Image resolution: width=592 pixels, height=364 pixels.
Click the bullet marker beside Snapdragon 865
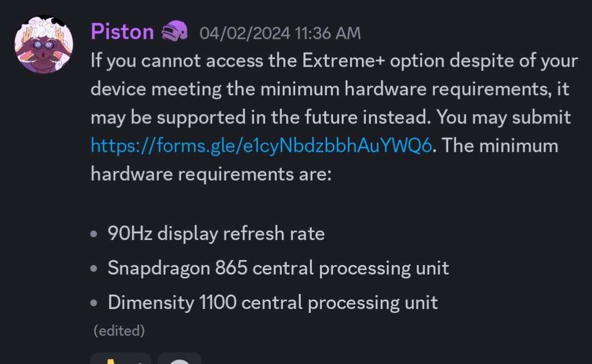click(x=93, y=268)
